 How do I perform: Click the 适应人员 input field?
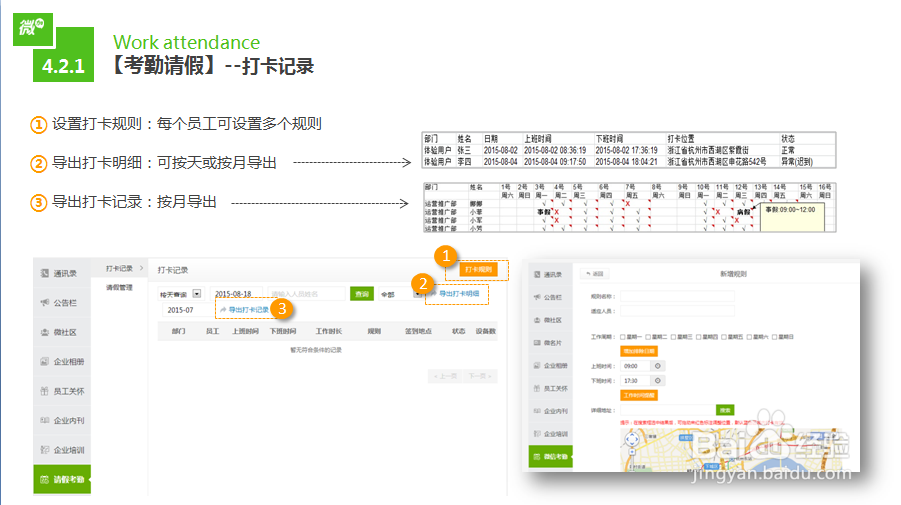[x=677, y=311]
